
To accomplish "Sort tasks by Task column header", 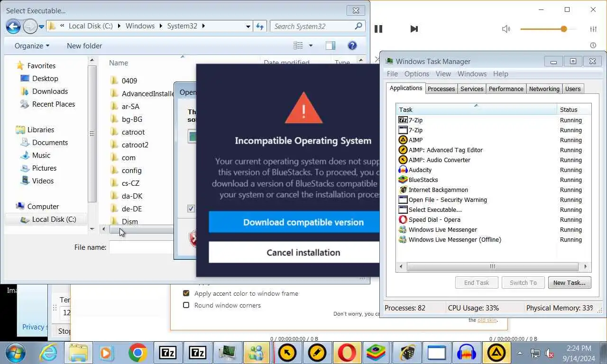I will pyautogui.click(x=477, y=109).
